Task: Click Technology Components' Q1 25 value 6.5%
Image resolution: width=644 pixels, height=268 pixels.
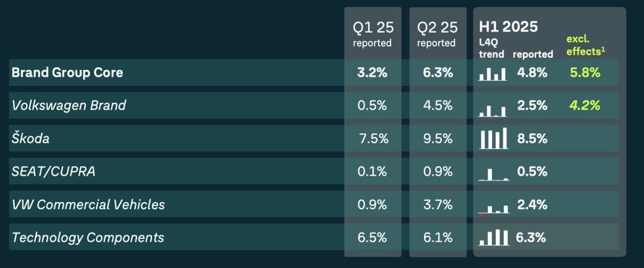Action: (x=372, y=238)
